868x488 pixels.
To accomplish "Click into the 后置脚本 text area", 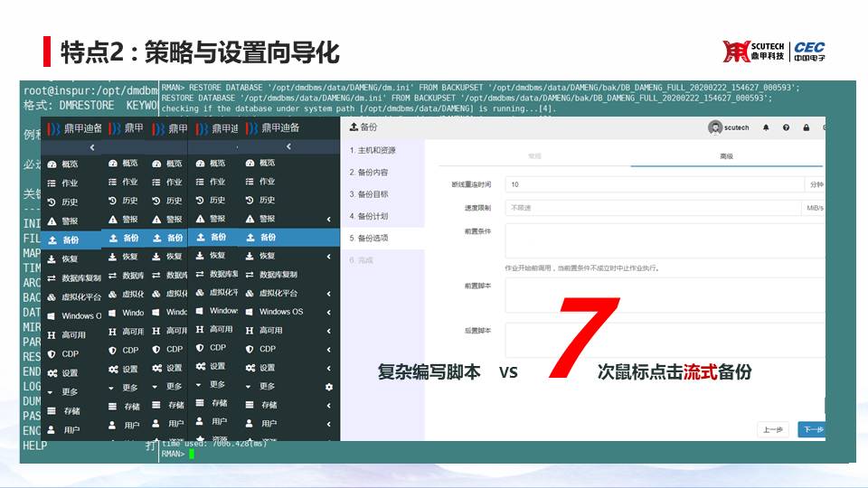I will click(x=665, y=339).
